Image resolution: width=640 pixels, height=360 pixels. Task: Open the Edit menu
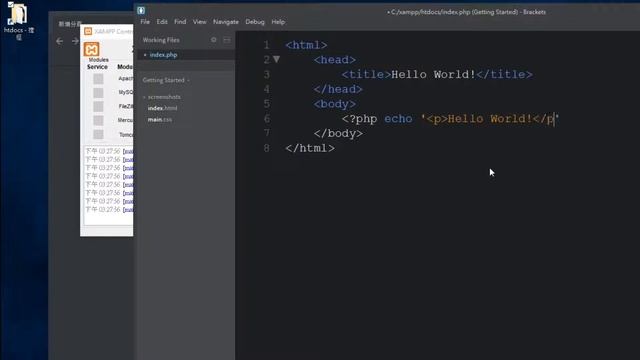(162, 22)
